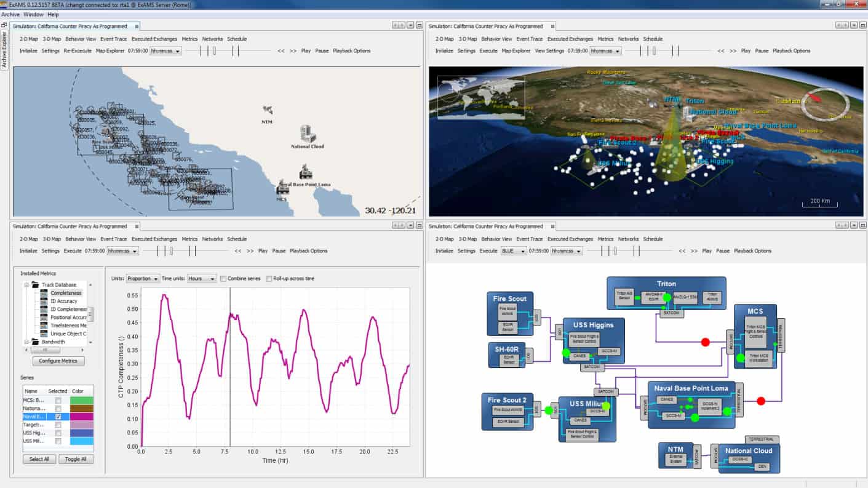Screen dimensions: 868x488
Task: Open the BLUE dropdown in network panel
Action: pos(513,251)
